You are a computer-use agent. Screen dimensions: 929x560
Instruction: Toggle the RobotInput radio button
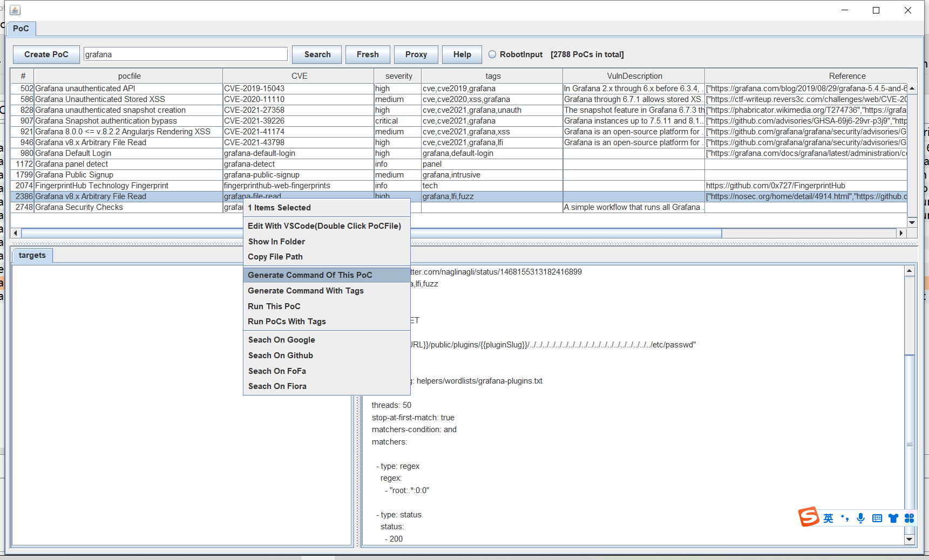tap(492, 54)
